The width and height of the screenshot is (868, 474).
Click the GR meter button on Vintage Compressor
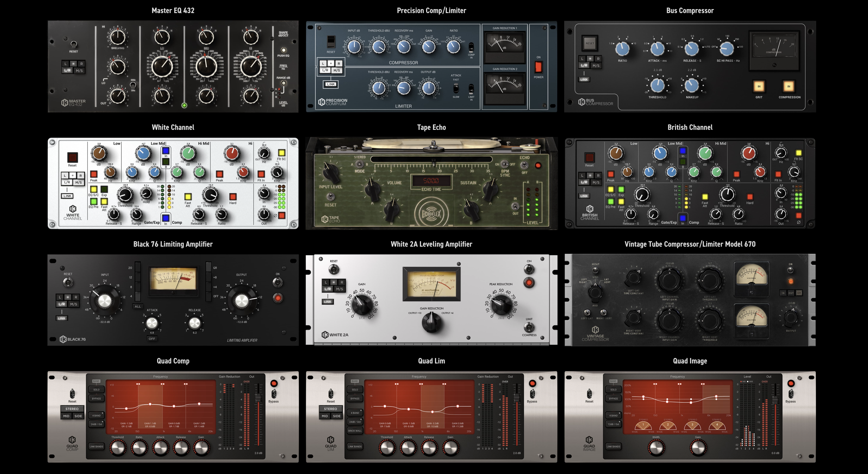[x=799, y=293]
